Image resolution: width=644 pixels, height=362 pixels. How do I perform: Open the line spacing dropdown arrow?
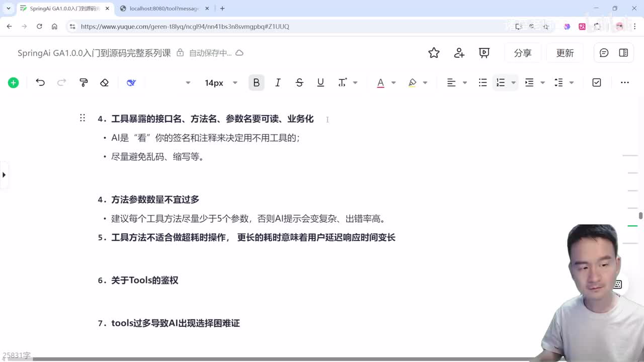(572, 83)
